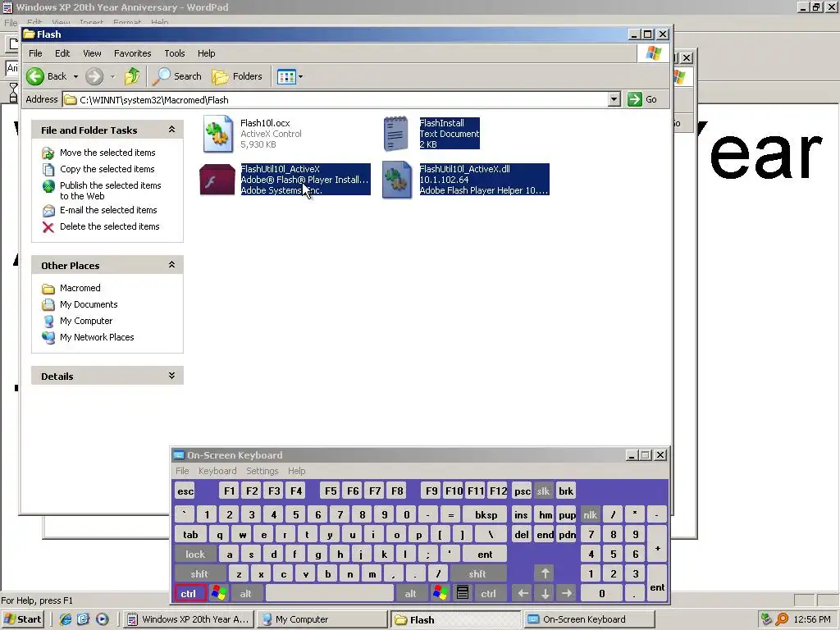Open Macromed folder icon in Other Places
Image resolution: width=840 pixels, height=630 pixels.
[x=48, y=289]
